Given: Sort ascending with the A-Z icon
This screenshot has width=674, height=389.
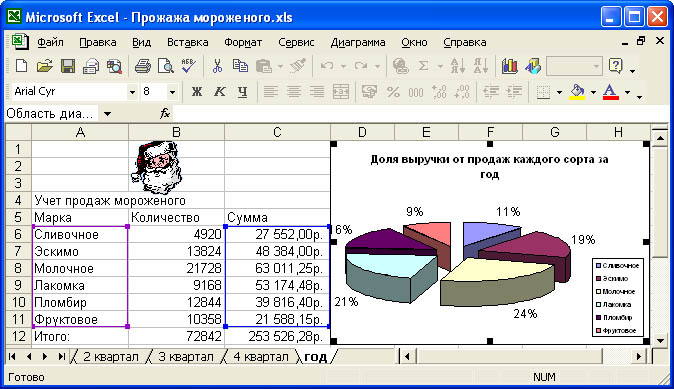Looking at the screenshot, I should [x=457, y=66].
